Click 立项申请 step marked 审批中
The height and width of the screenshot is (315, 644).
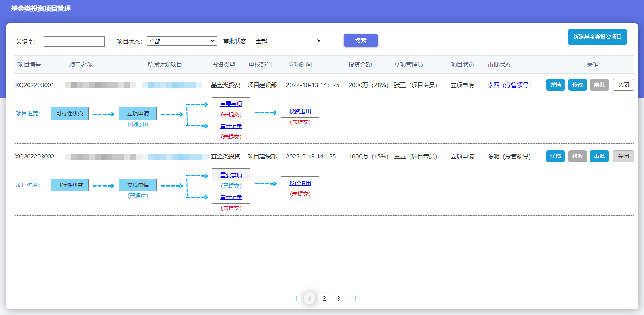point(138,113)
